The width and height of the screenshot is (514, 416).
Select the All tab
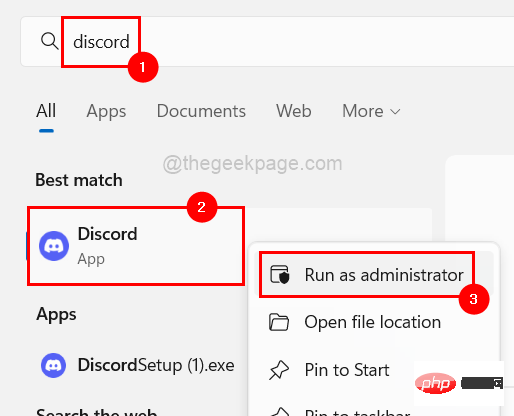46,111
